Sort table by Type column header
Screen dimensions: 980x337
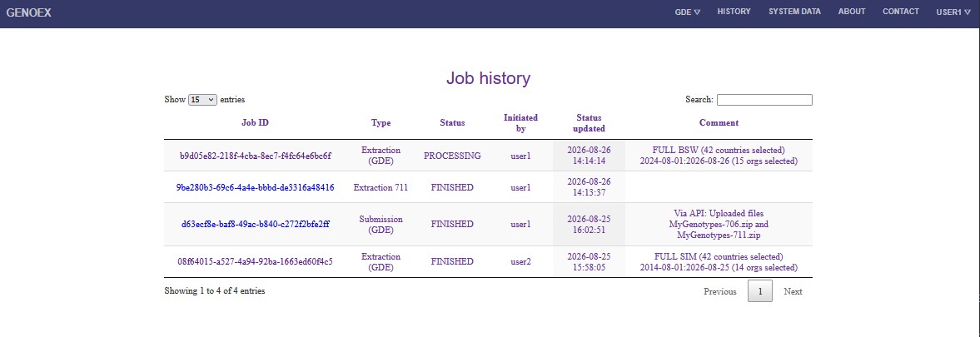tap(381, 123)
